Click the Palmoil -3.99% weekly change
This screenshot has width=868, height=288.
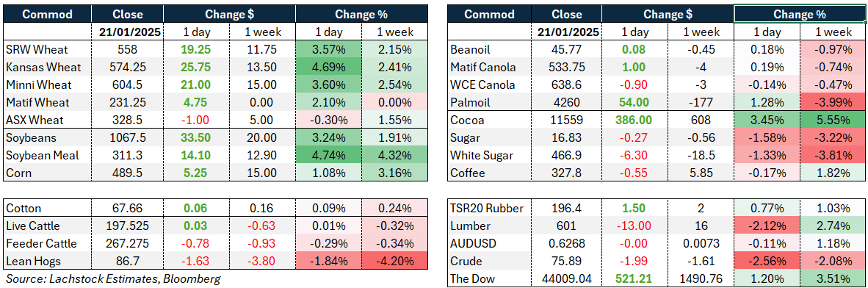(x=832, y=102)
